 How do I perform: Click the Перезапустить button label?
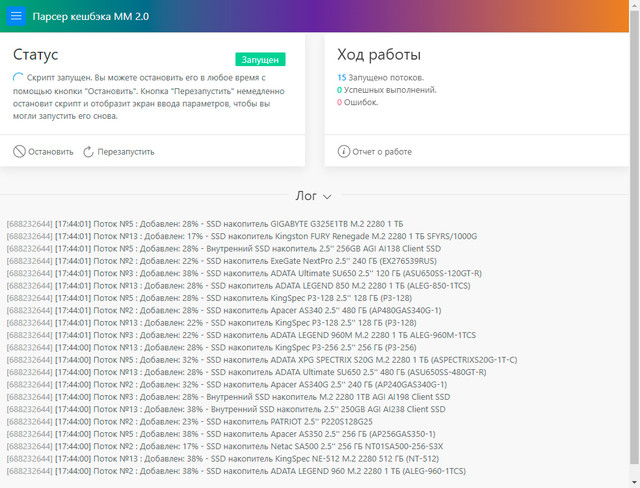pos(126,152)
